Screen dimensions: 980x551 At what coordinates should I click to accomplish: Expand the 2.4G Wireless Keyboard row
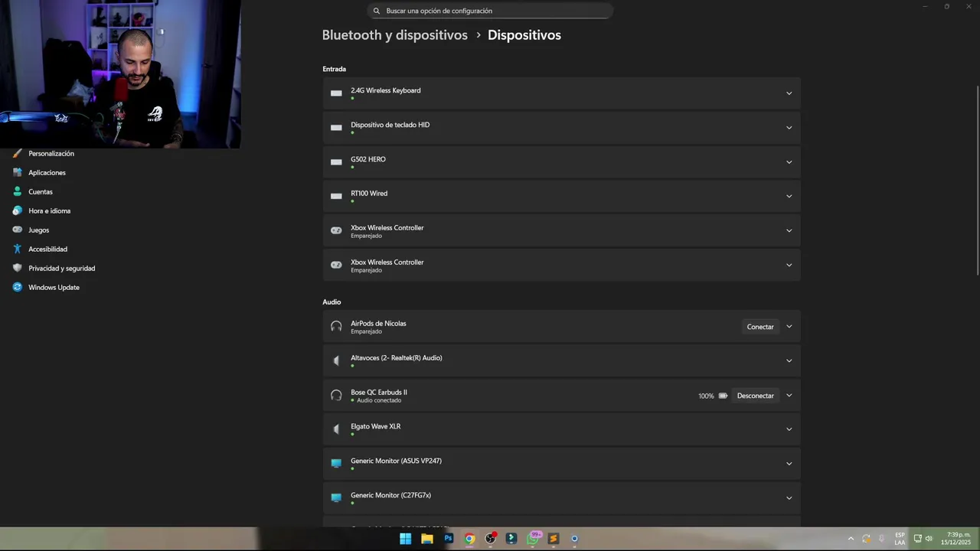point(789,93)
